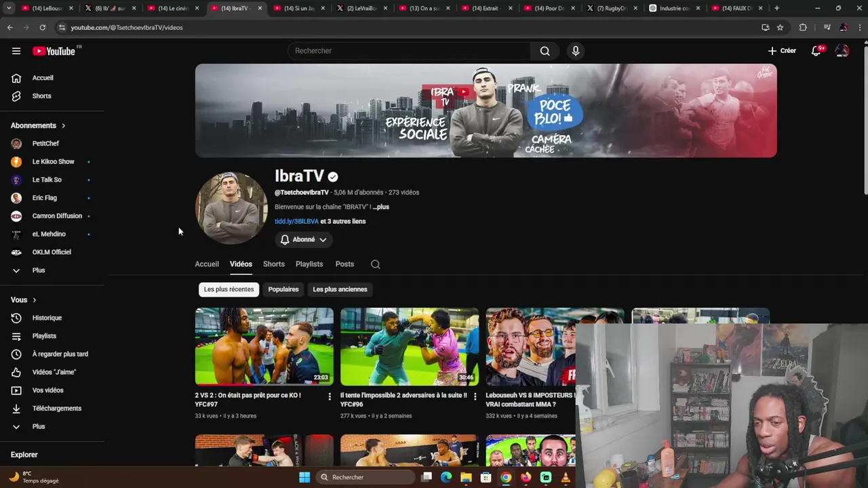Expand channel description with ...plus

click(x=381, y=207)
